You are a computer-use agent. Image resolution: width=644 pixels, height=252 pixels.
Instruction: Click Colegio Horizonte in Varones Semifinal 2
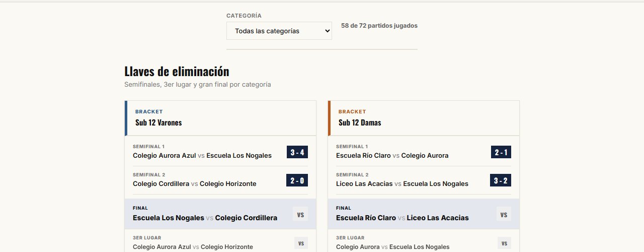pyautogui.click(x=228, y=183)
